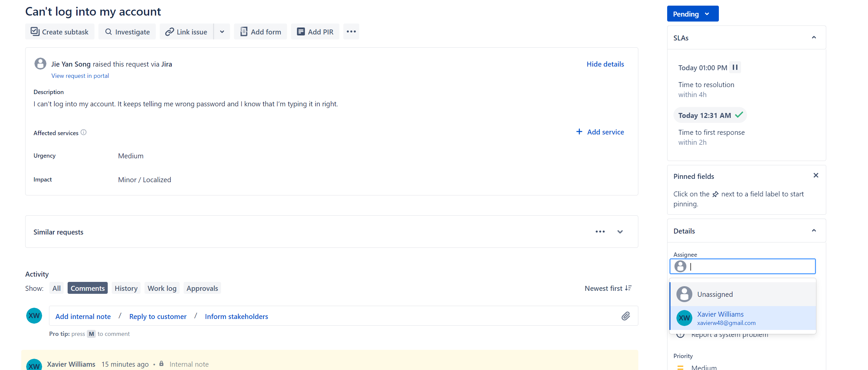The width and height of the screenshot is (868, 370).
Task: Open Similar requests more options menu
Action: tap(600, 232)
